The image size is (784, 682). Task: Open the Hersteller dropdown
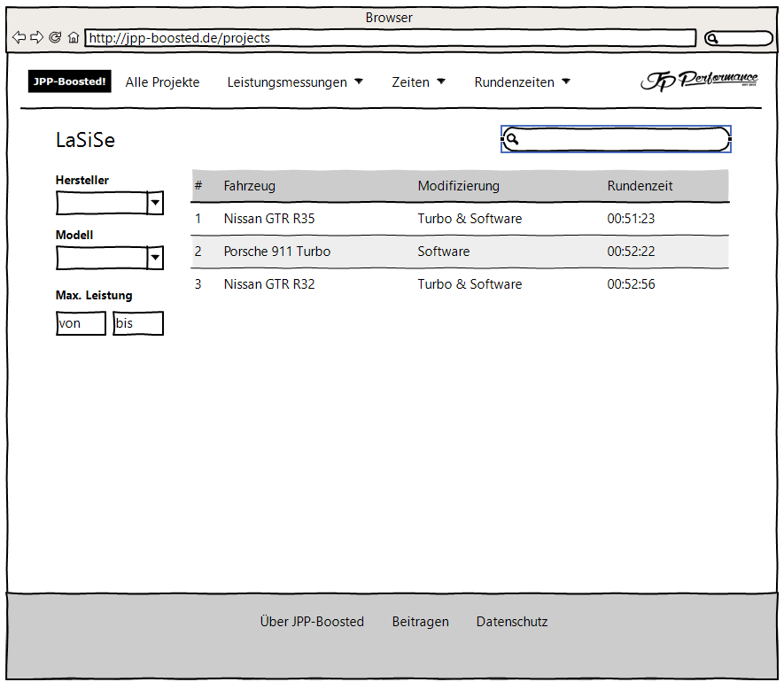tap(155, 203)
